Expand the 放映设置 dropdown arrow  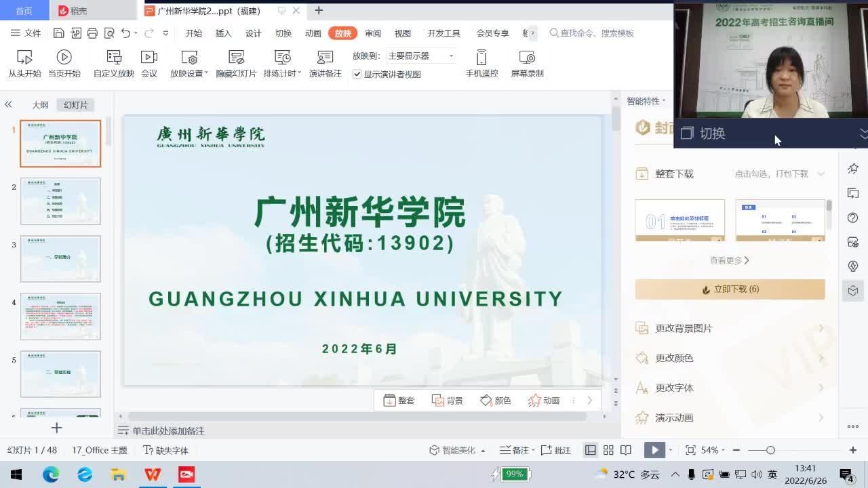point(206,73)
